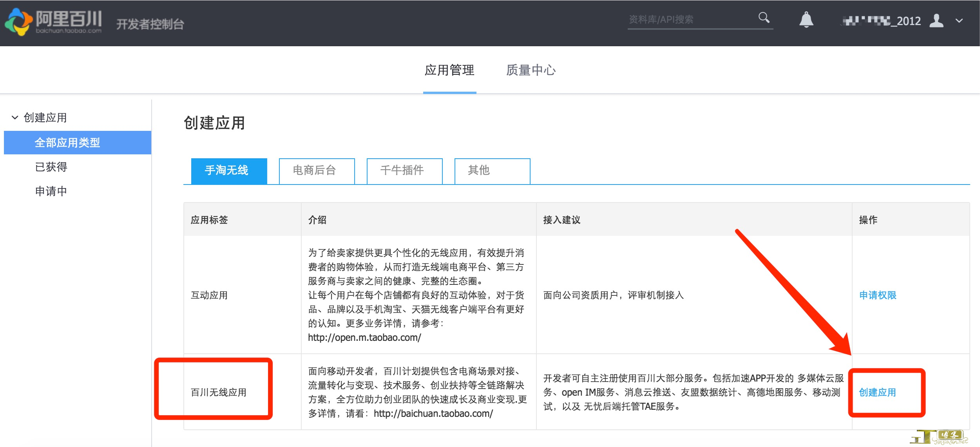
Task: Click the search magnifier icon
Action: 763,18
